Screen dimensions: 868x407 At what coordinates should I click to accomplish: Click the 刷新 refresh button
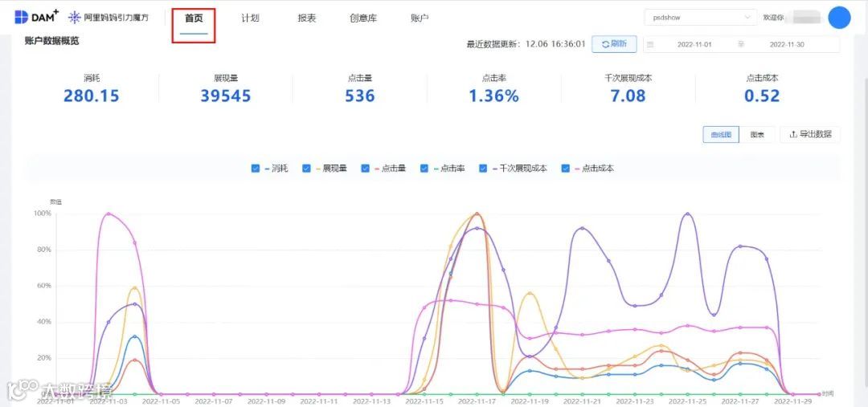[x=614, y=44]
